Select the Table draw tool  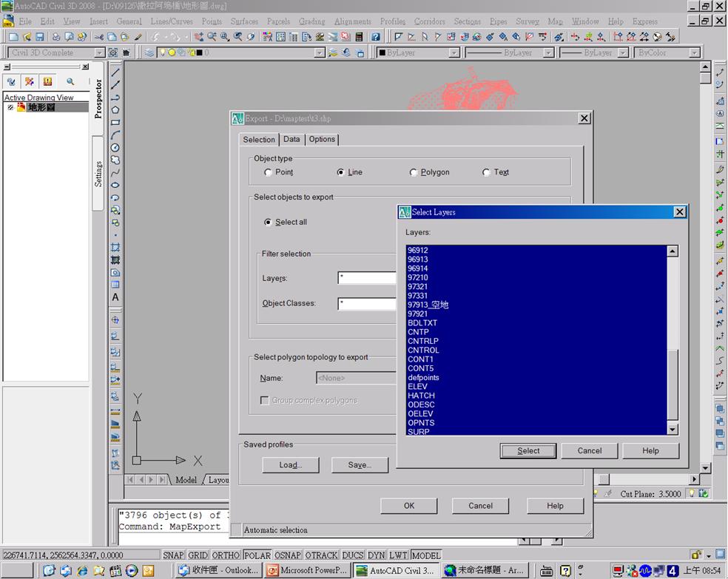click(115, 285)
